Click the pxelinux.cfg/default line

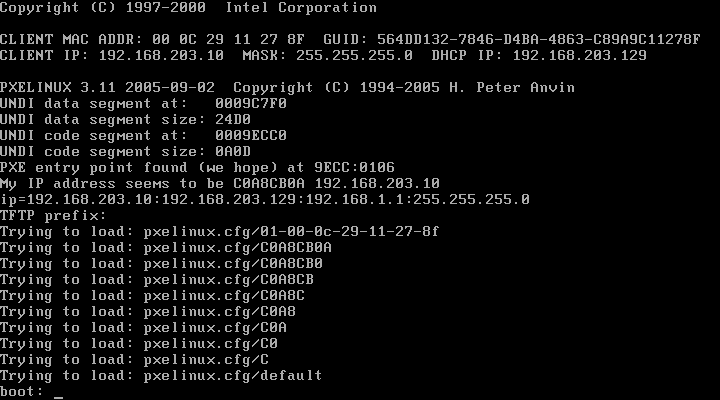coord(161,376)
